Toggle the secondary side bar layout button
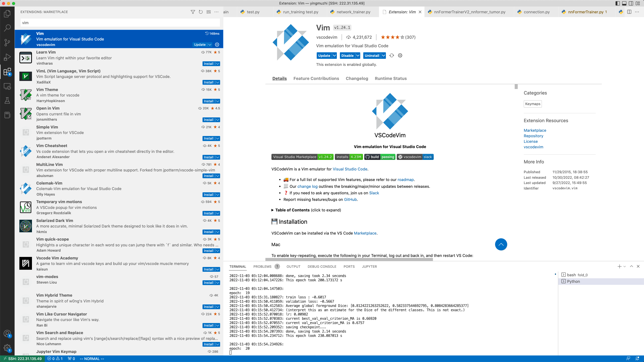This screenshot has width=644, height=362. [631, 3]
